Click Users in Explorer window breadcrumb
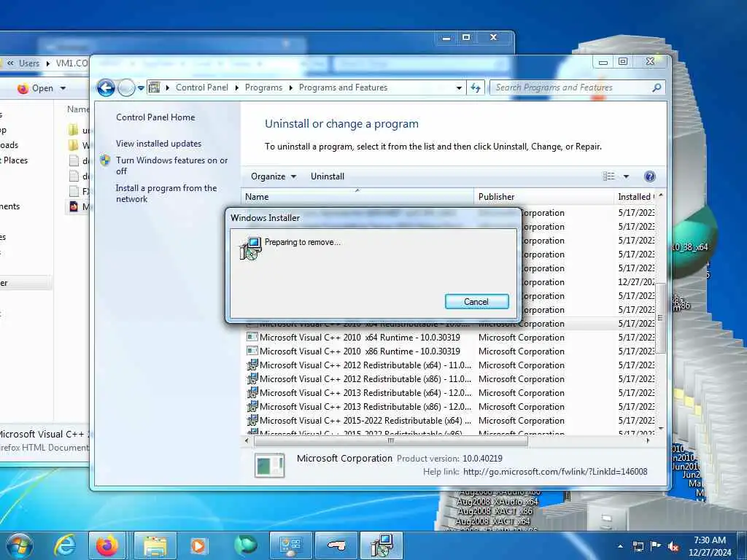 click(x=29, y=63)
